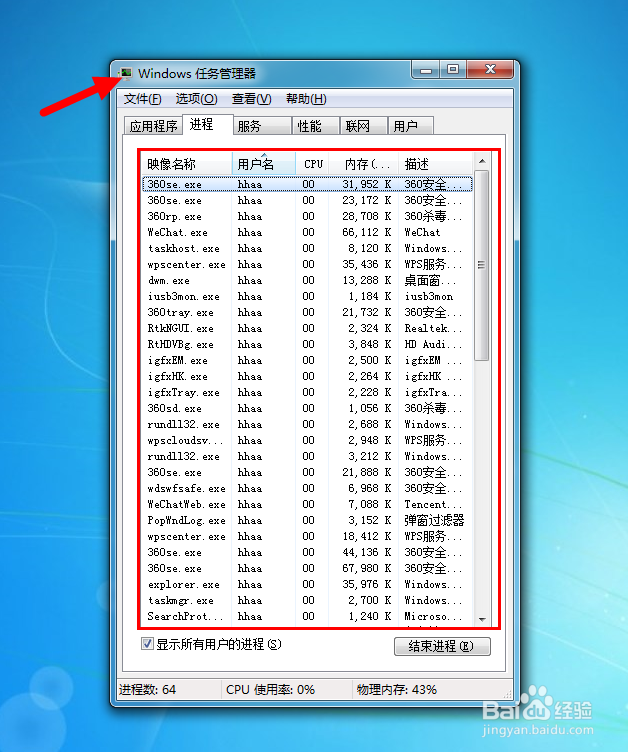Select rundll32.exe using 3,212 K
628x752 pixels.
tap(308, 457)
